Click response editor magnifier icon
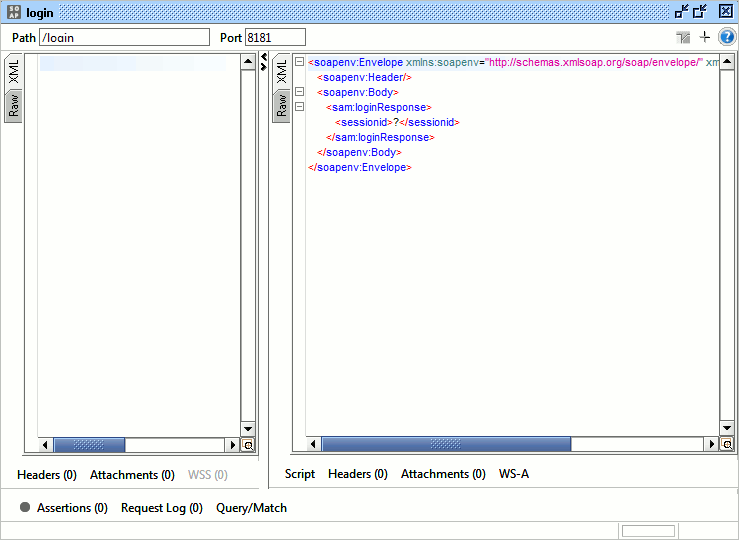 (x=727, y=444)
